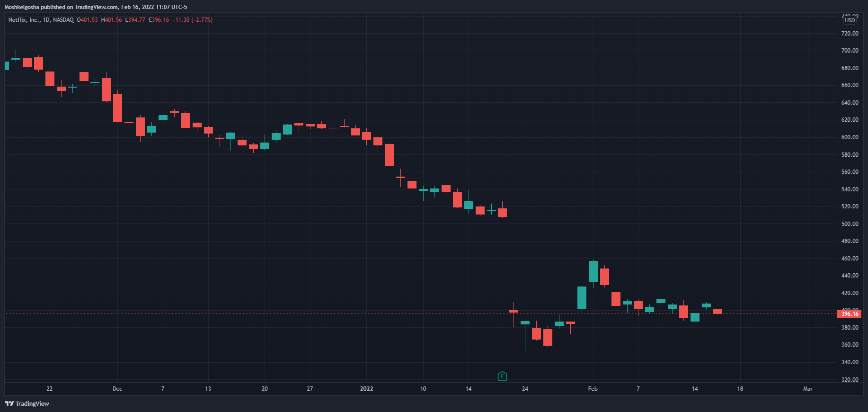Click the 700.00 price axis label

(x=850, y=51)
